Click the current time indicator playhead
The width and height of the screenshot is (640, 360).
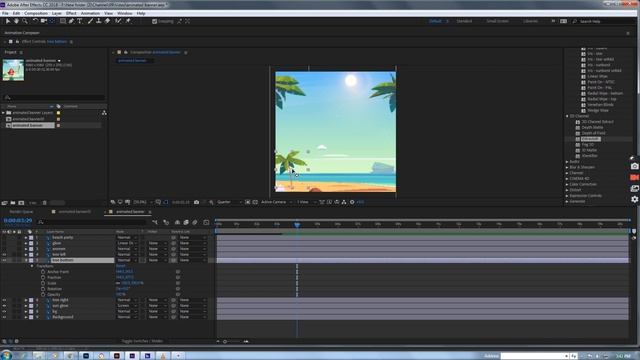pos(297,224)
